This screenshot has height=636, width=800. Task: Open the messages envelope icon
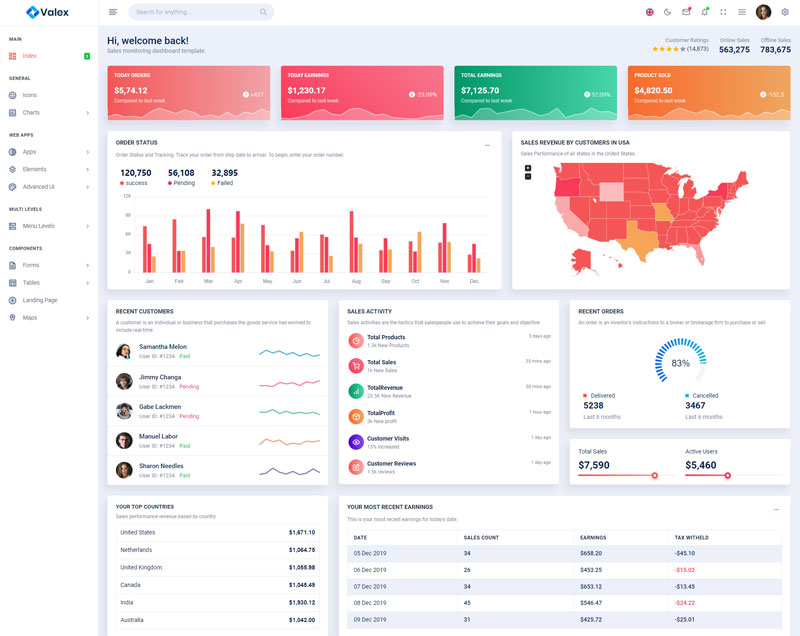point(686,12)
